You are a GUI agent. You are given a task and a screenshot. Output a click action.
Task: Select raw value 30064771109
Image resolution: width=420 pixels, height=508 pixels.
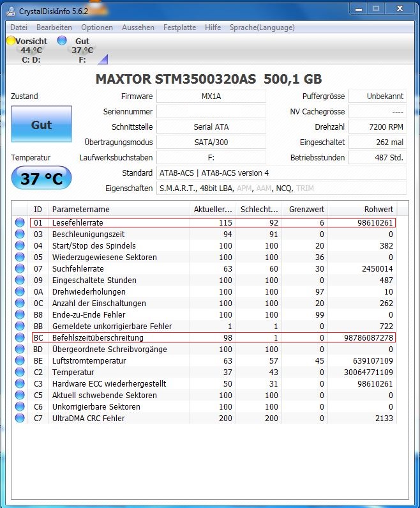368,373
